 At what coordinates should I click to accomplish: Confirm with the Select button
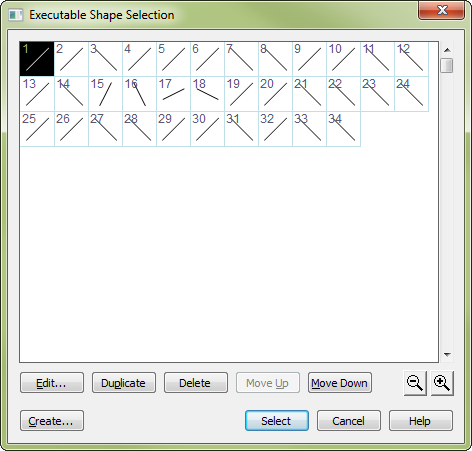277,421
